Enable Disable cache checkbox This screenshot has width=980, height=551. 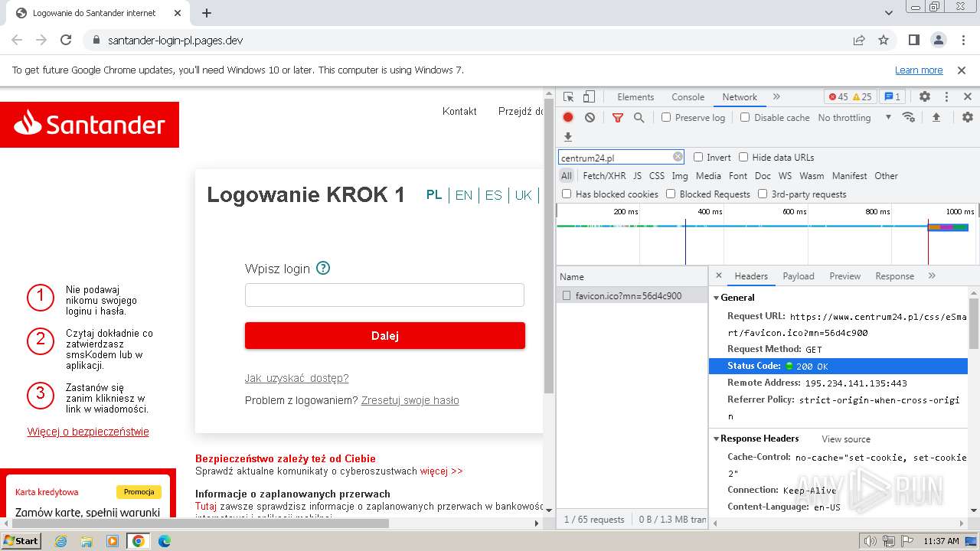[745, 118]
